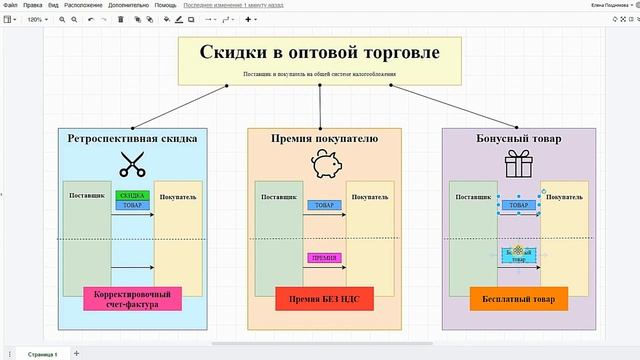Select Покупатель column in Премия покупателю
640x360 pixels.
[370, 239]
